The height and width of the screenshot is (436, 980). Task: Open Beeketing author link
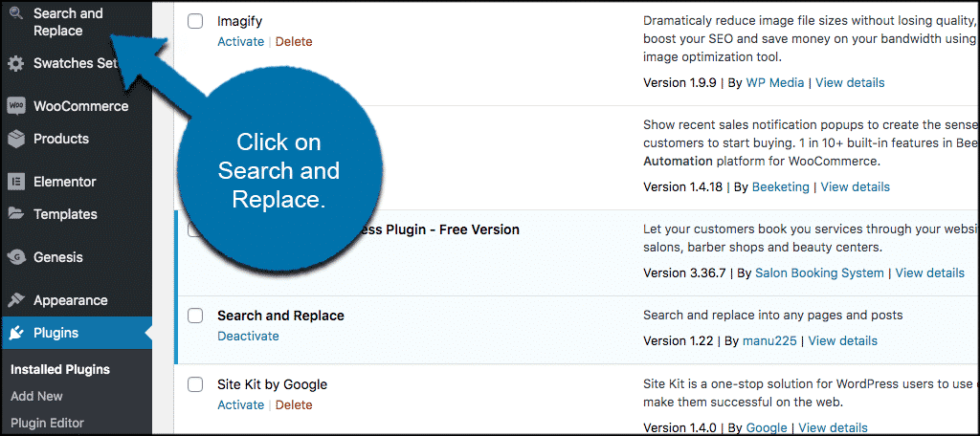(781, 186)
